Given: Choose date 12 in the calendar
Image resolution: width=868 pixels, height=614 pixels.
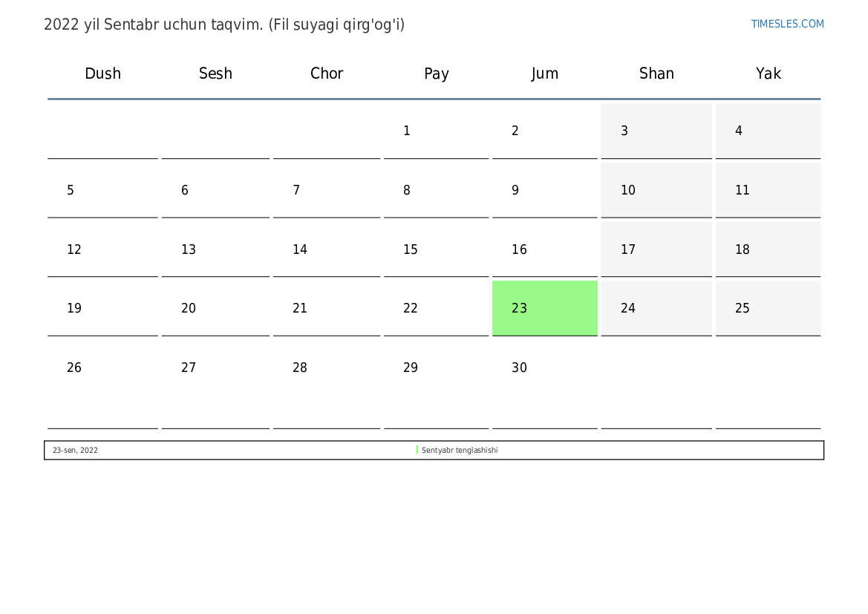Looking at the screenshot, I should tap(102, 249).
